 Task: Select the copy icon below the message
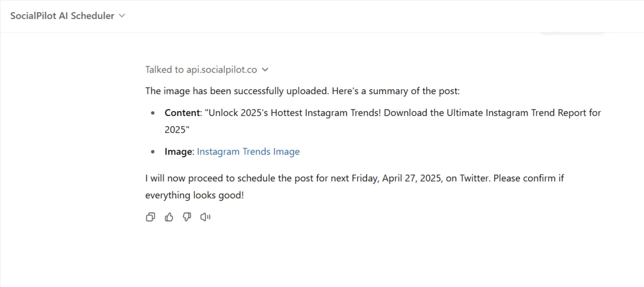150,217
